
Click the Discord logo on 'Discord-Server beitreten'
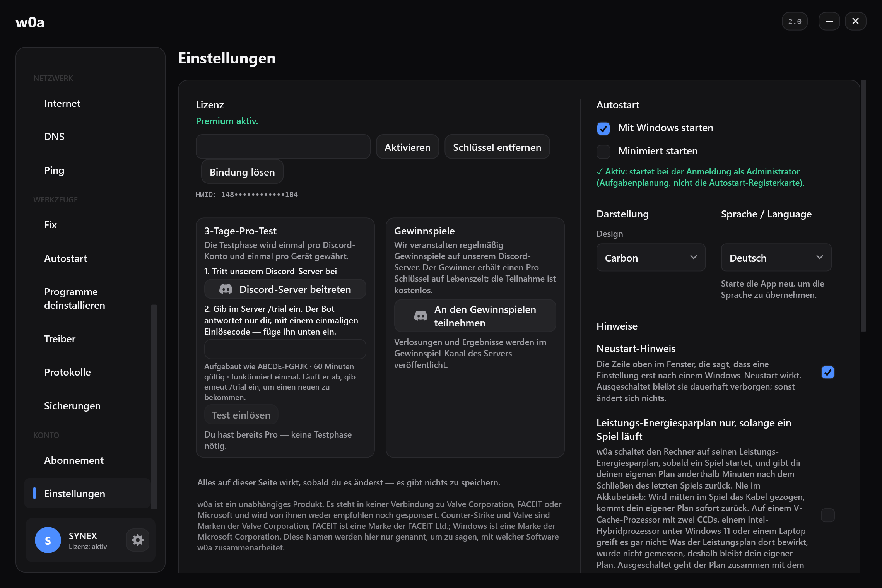click(x=226, y=289)
